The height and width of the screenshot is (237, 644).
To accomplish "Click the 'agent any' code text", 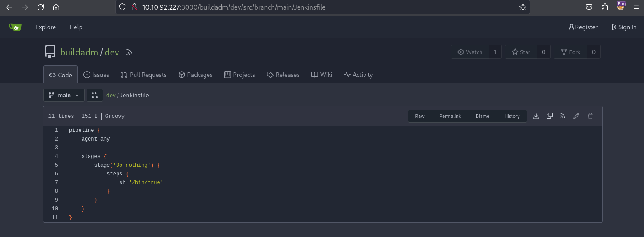I will tap(96, 139).
